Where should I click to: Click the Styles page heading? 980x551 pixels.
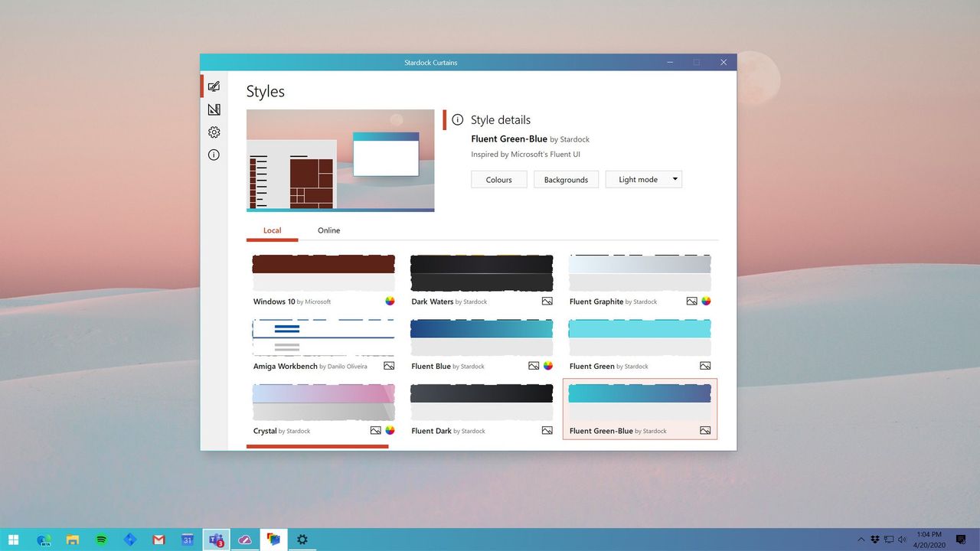point(265,92)
